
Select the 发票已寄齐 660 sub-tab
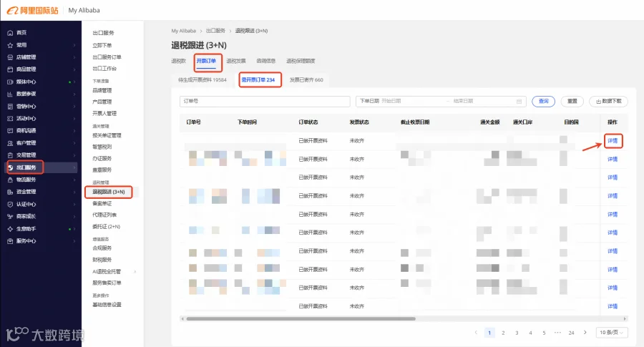coord(306,79)
